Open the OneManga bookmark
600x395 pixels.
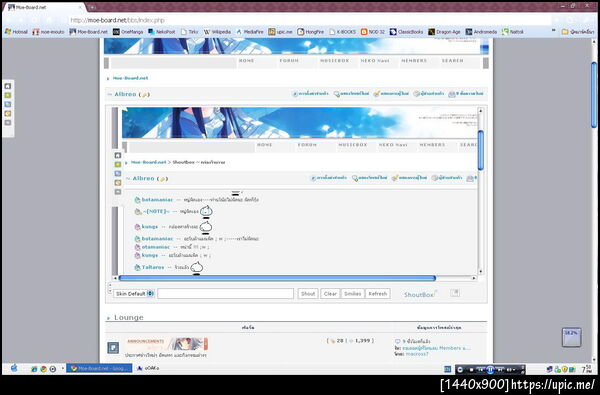[x=128, y=32]
